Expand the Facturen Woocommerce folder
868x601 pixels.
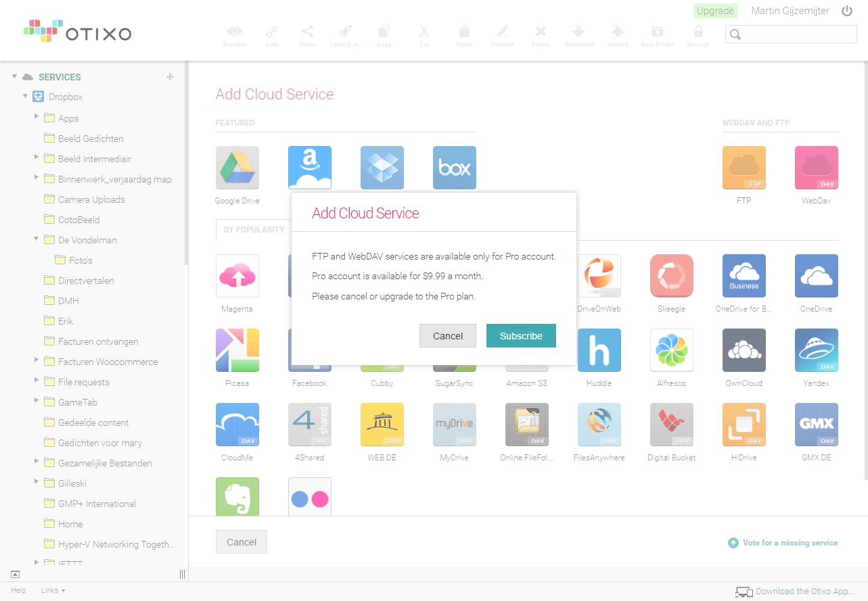pos(37,360)
